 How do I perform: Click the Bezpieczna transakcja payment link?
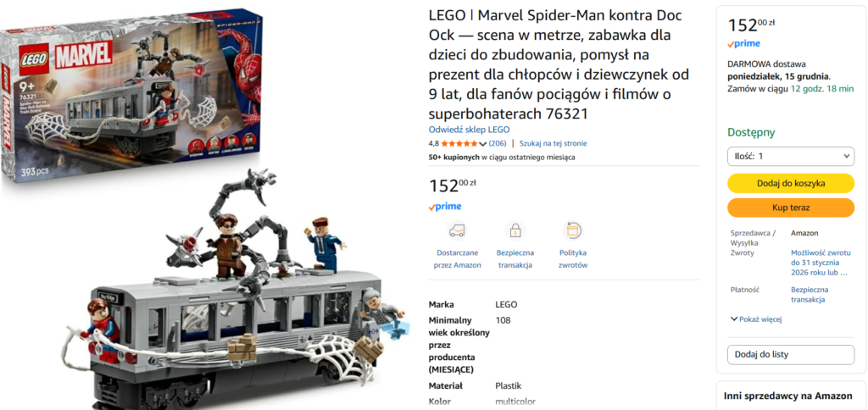810,294
